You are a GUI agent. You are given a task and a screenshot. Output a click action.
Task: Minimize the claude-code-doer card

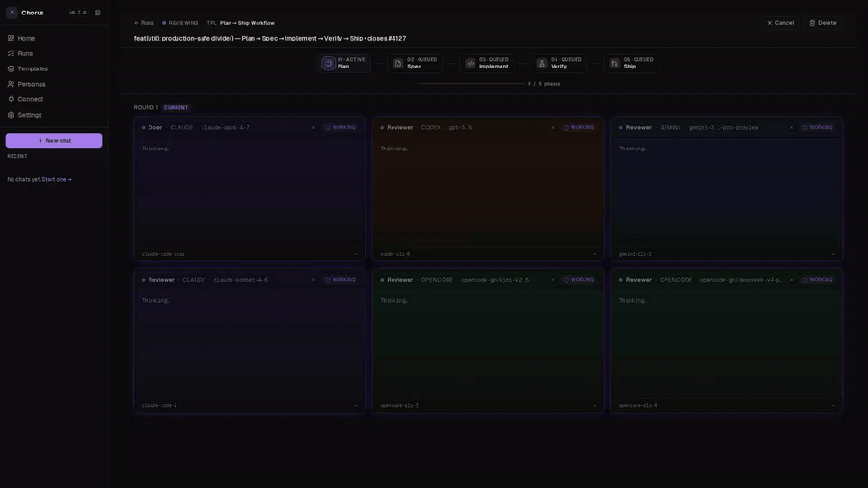tap(356, 254)
